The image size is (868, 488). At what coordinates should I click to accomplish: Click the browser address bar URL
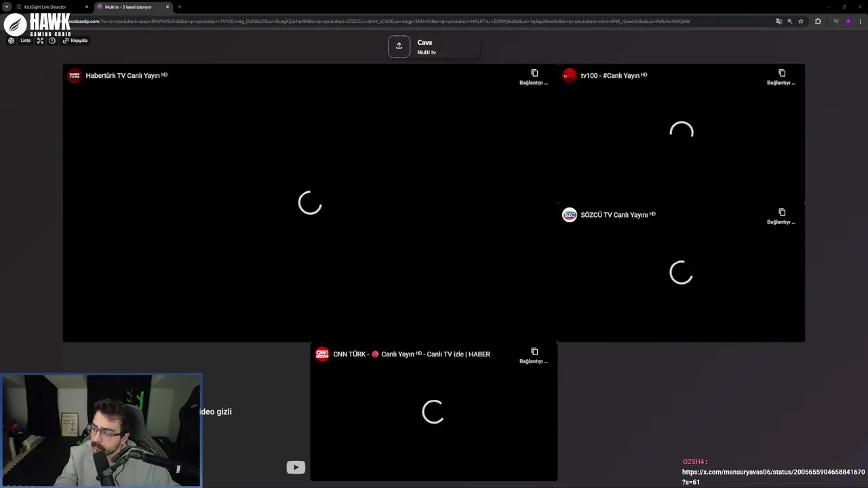[x=380, y=21]
